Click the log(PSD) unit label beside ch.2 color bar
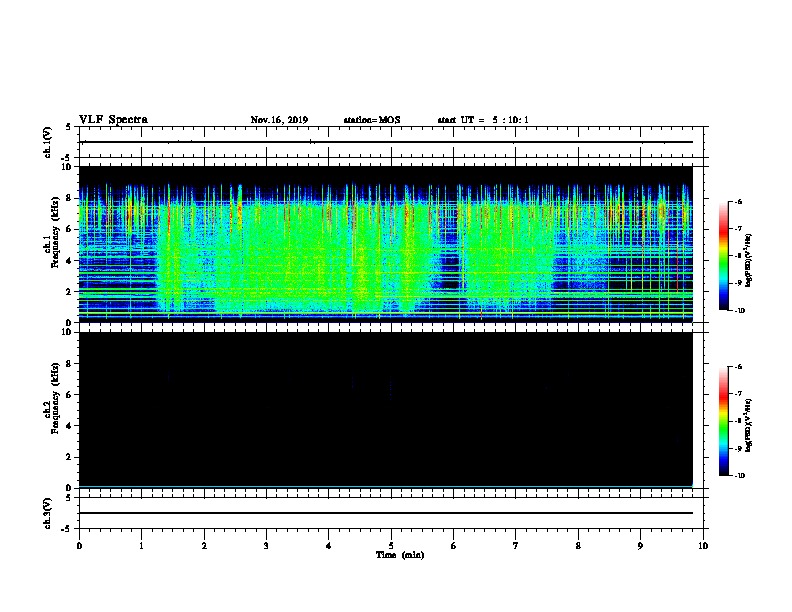The width and height of the screenshot is (792, 612). [749, 425]
